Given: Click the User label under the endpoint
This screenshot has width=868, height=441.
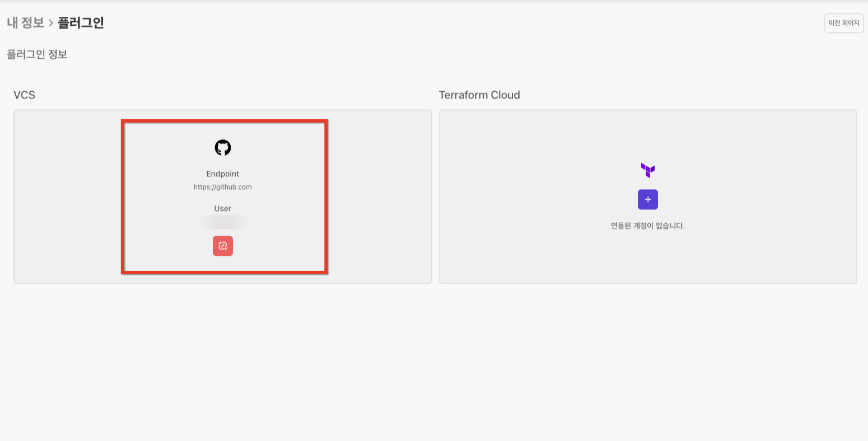Looking at the screenshot, I should coord(223,209).
